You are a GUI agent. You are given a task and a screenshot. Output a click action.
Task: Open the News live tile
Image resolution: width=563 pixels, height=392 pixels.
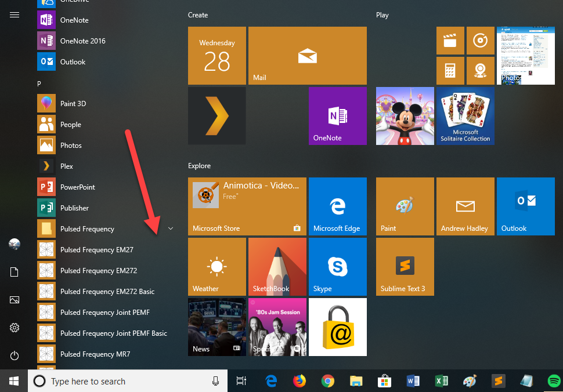click(x=217, y=326)
